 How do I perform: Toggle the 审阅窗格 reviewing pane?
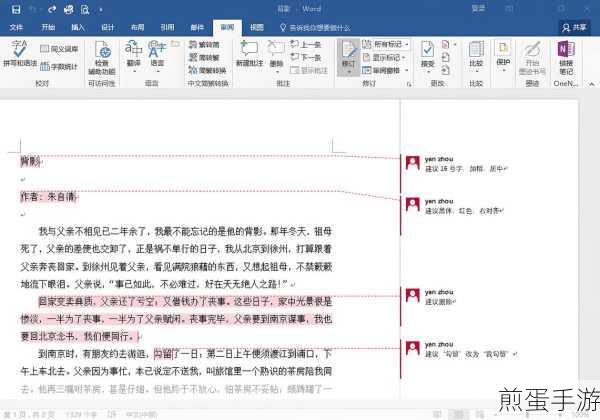[382, 70]
